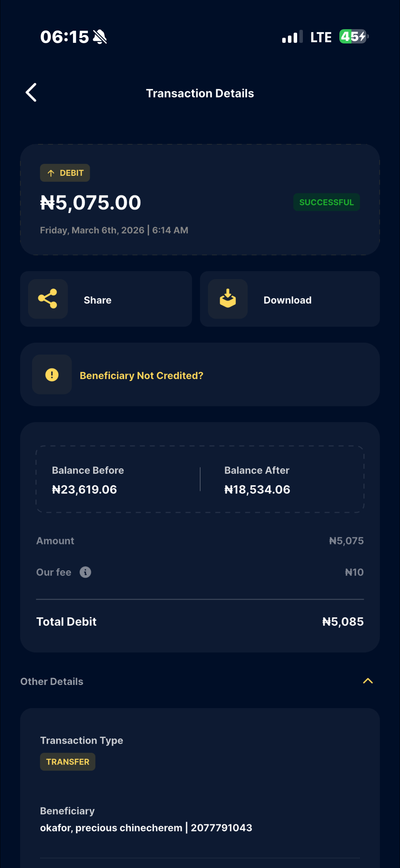This screenshot has width=400, height=868.
Task: Tap the TRANSFER transaction type tag
Action: click(68, 761)
